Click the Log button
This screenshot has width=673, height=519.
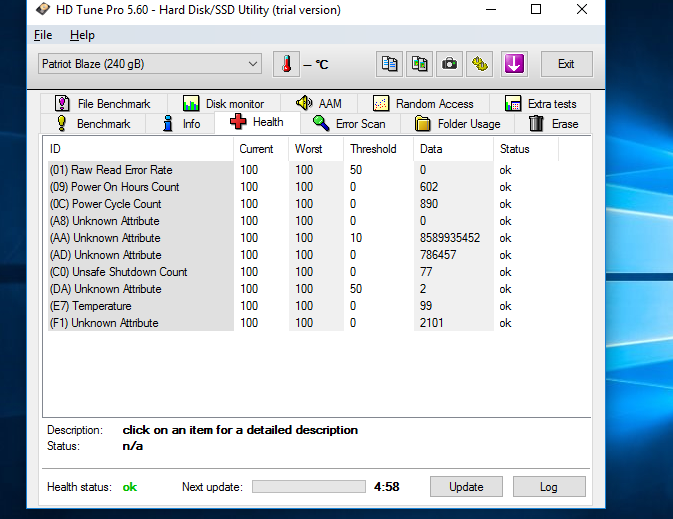549,487
